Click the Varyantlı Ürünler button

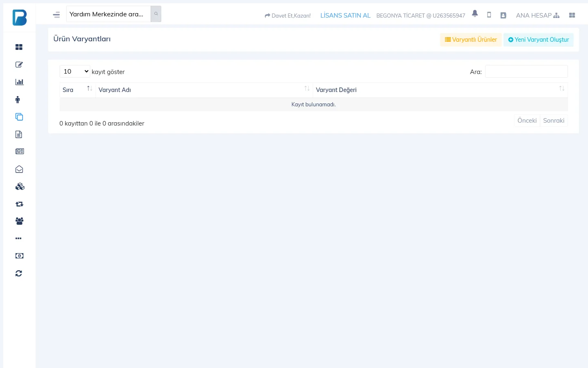click(x=471, y=40)
